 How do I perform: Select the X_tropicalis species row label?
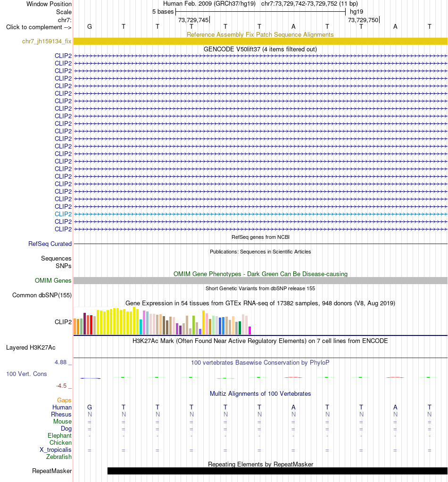55,449
